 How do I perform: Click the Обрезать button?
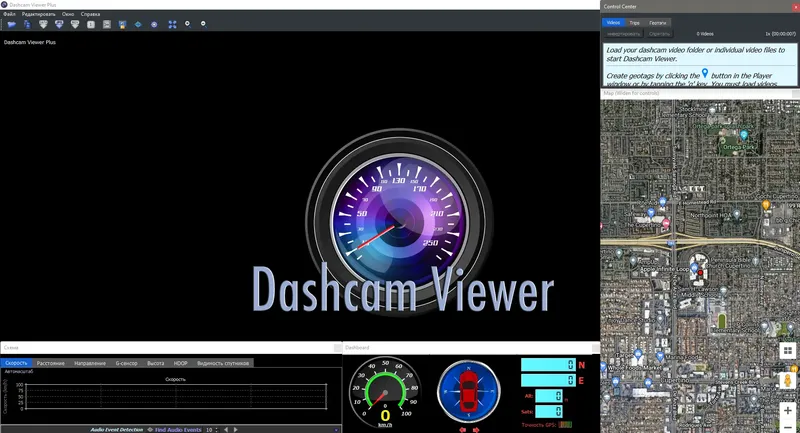(659, 34)
